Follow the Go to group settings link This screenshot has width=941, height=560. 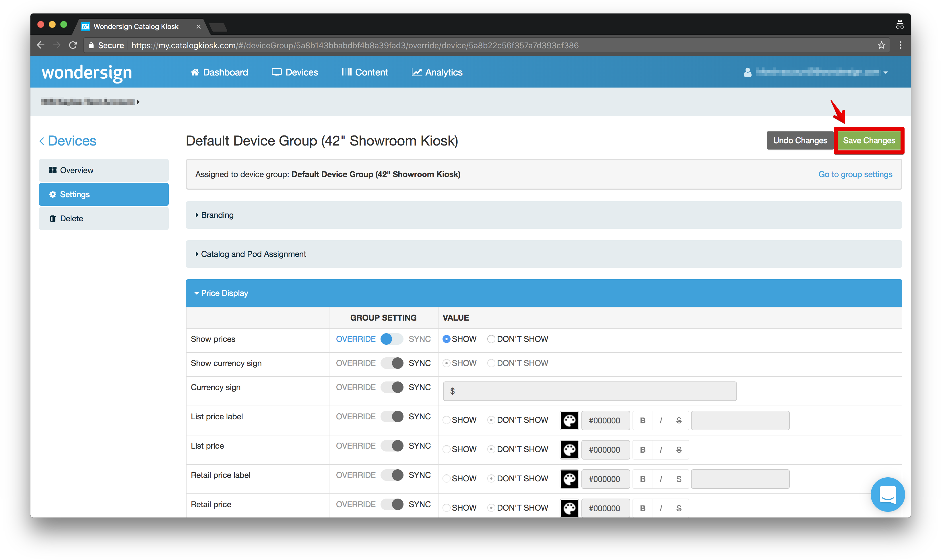coord(855,174)
